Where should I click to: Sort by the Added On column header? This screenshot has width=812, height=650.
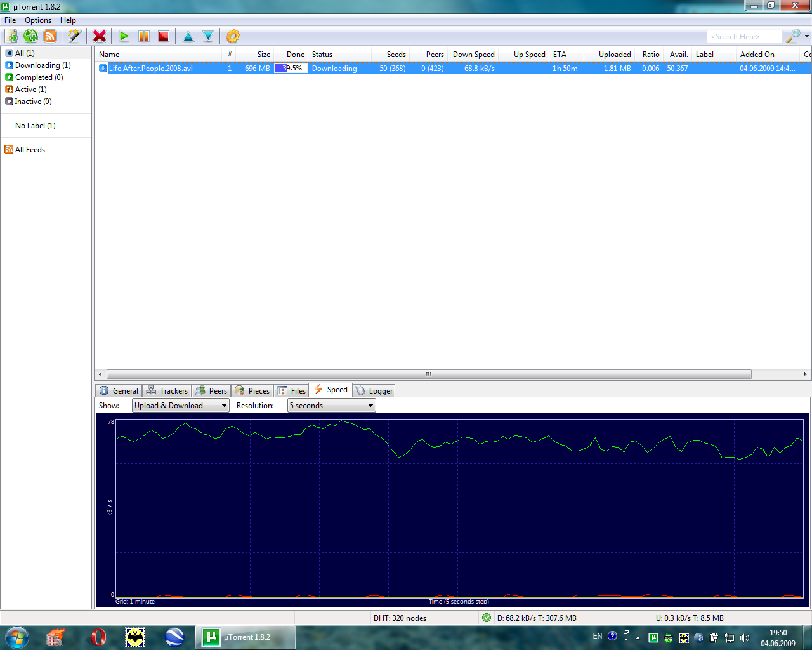click(768, 55)
